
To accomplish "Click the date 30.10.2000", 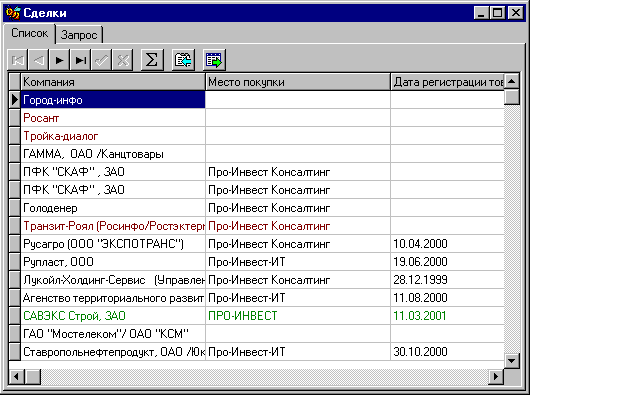I will [447, 352].
